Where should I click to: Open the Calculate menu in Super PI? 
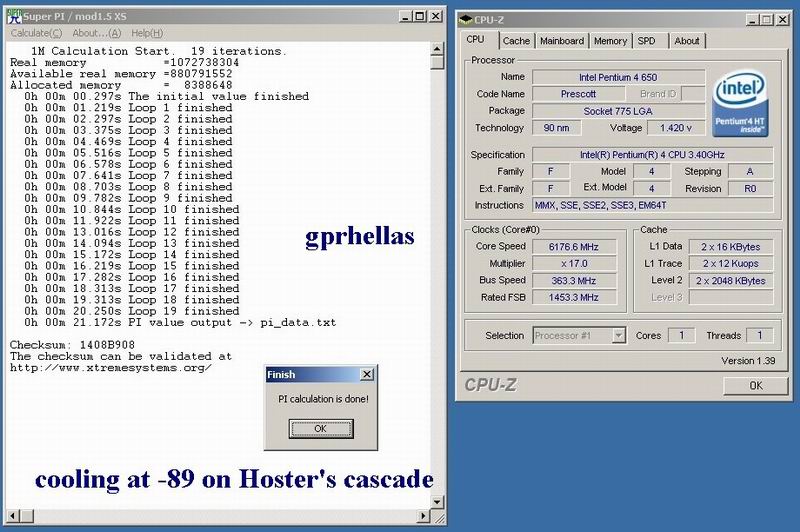pos(36,33)
